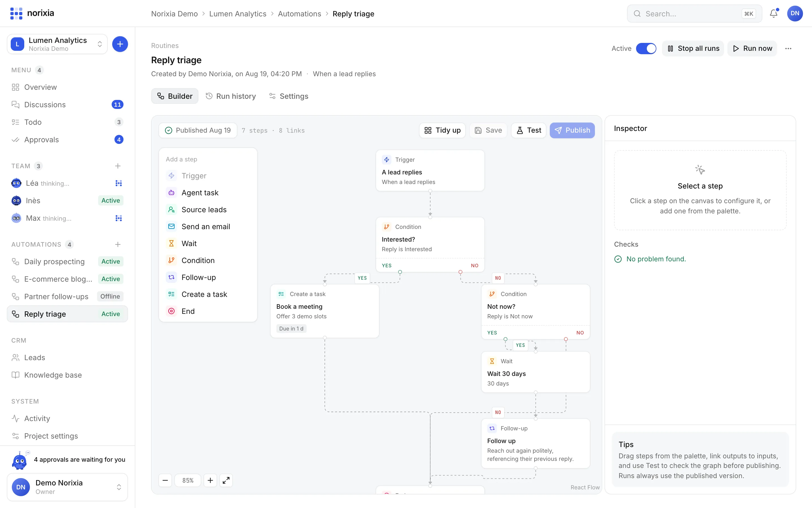Open the Partner follow-ups automation
The height and width of the screenshot is (508, 812).
[67, 296]
